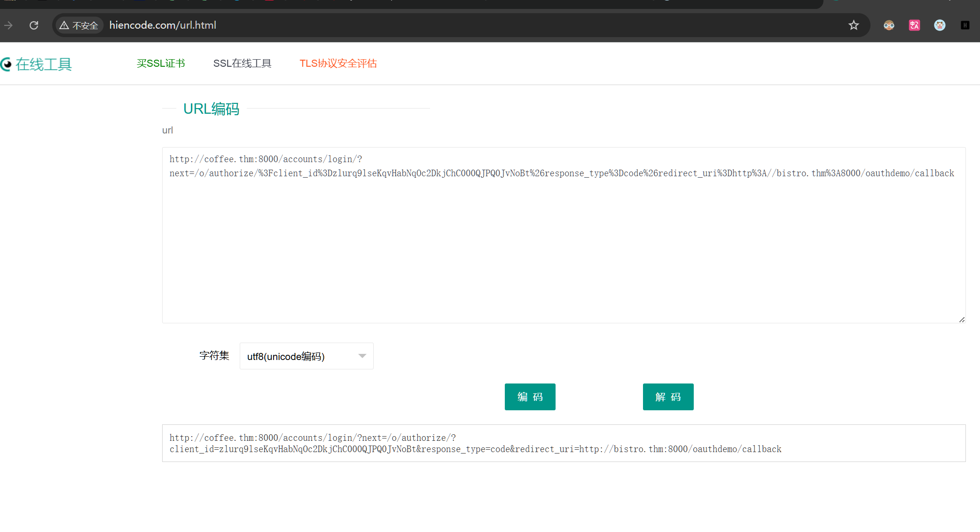Click the forward navigation arrow
This screenshot has width=980, height=532.
8,25
